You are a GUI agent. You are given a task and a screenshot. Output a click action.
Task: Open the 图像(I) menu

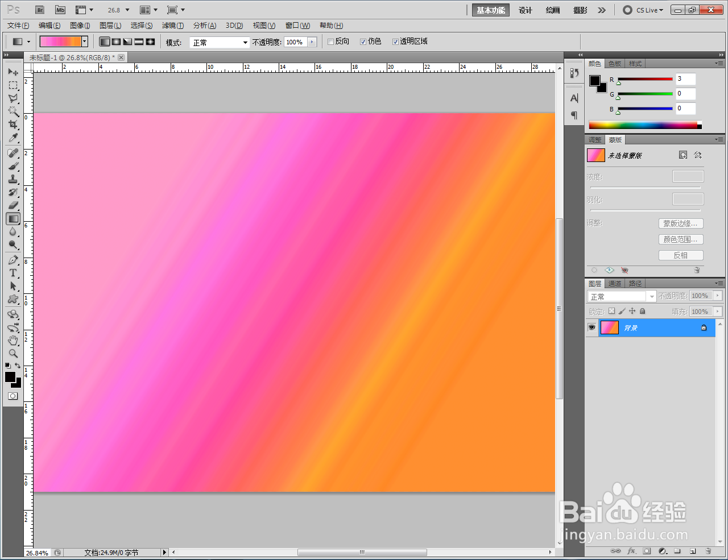tap(80, 26)
